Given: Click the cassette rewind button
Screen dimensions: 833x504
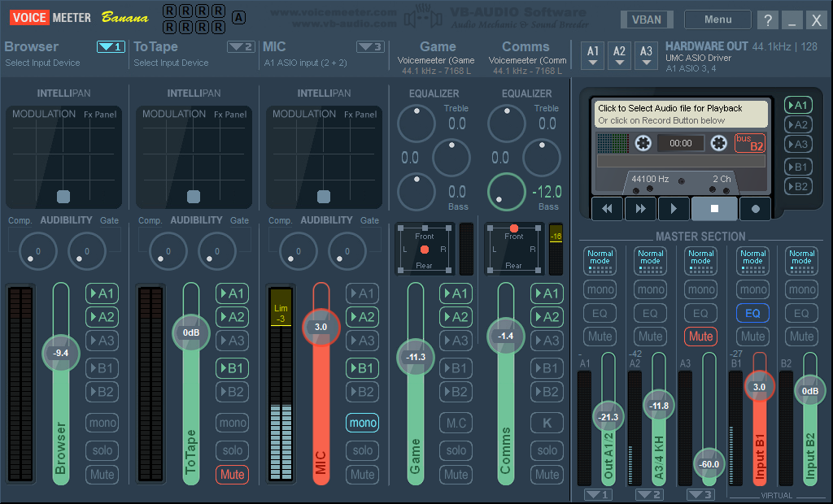Looking at the screenshot, I should pos(607,209).
